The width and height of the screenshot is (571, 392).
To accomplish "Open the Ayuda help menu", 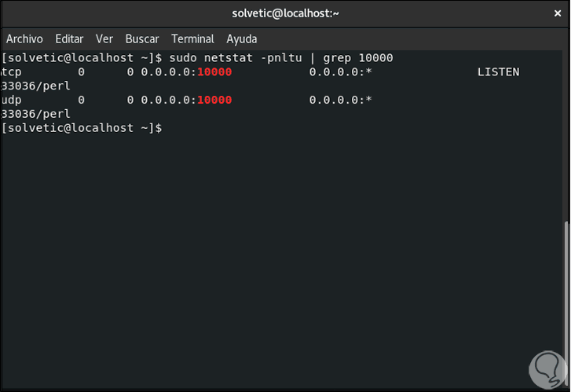I will (242, 38).
